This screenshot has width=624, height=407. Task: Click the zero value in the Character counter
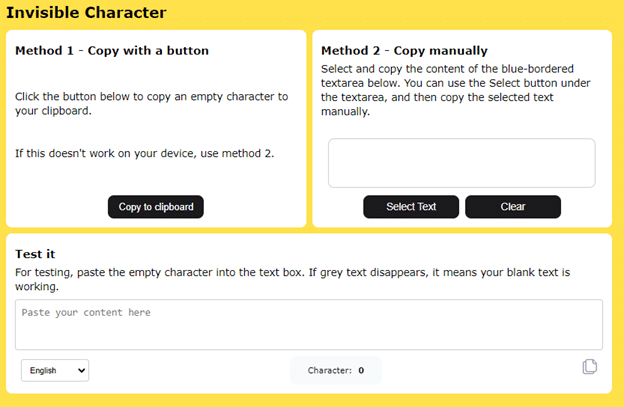[361, 370]
